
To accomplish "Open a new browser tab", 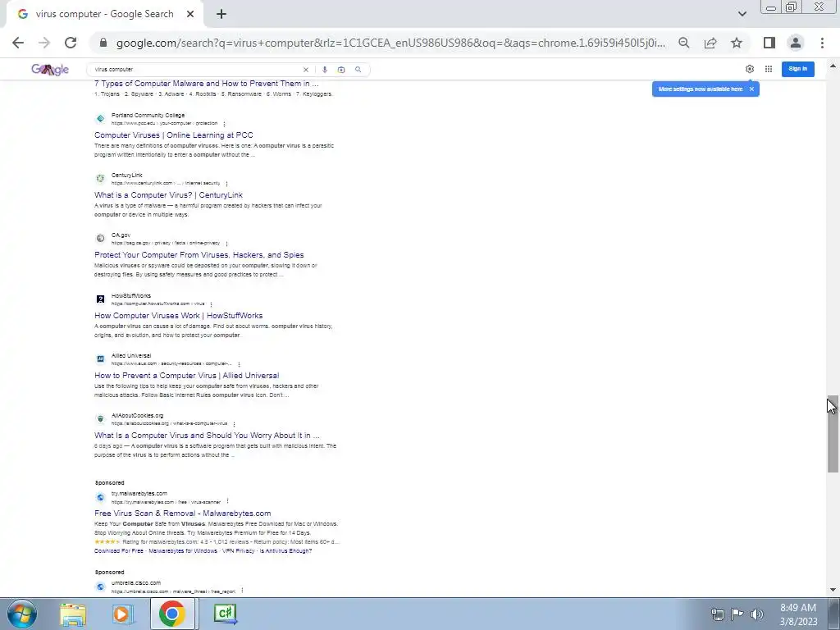I will (221, 14).
